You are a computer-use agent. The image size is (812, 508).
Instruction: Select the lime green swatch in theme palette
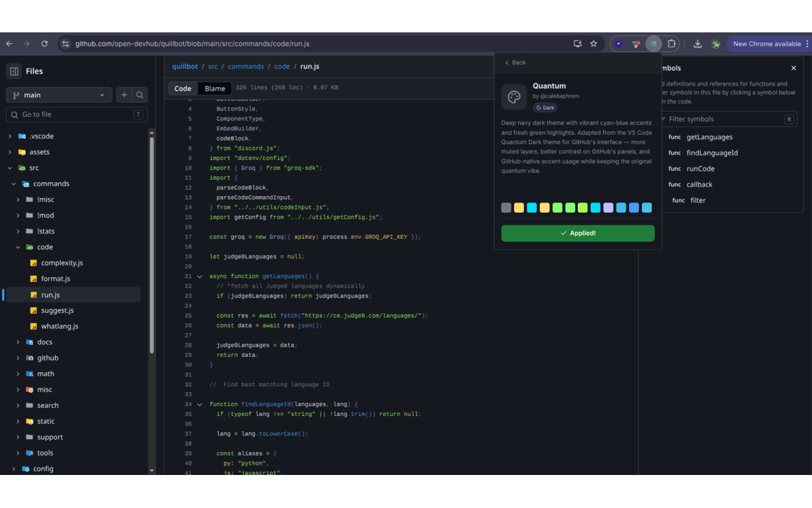pyautogui.click(x=583, y=208)
